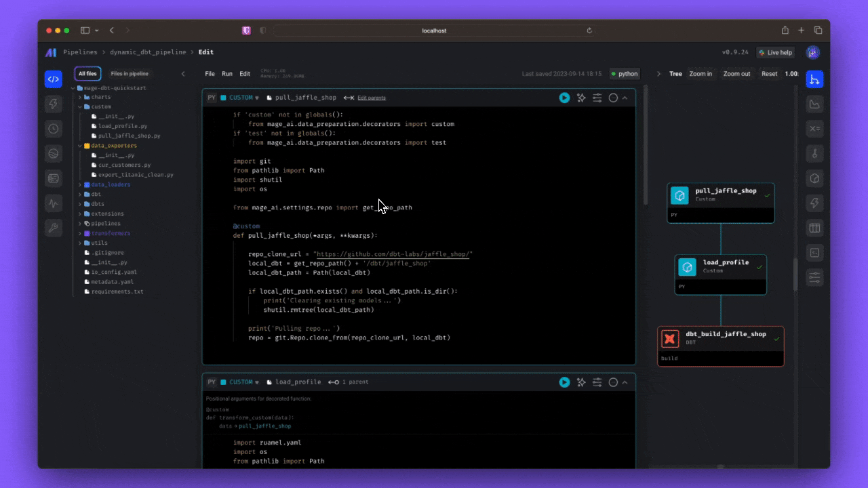The width and height of the screenshot is (868, 488).
Task: Open the triggers lightning icon in left sidebar
Action: pos(54,104)
